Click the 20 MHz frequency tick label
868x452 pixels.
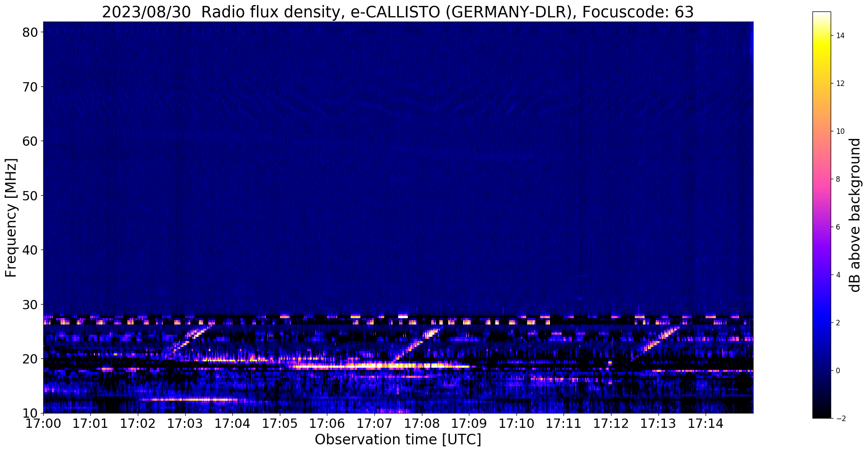pos(31,359)
